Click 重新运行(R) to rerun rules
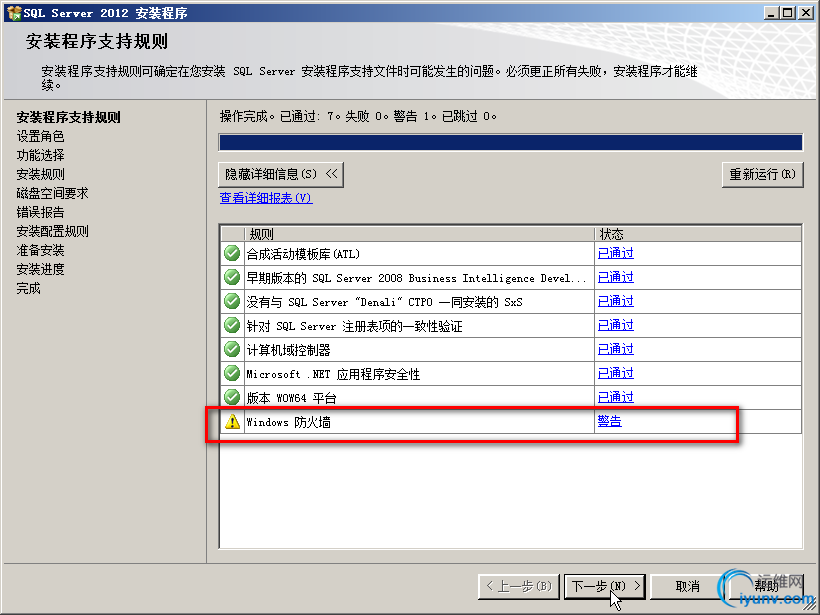Viewport: 820px width, 615px height. [762, 174]
